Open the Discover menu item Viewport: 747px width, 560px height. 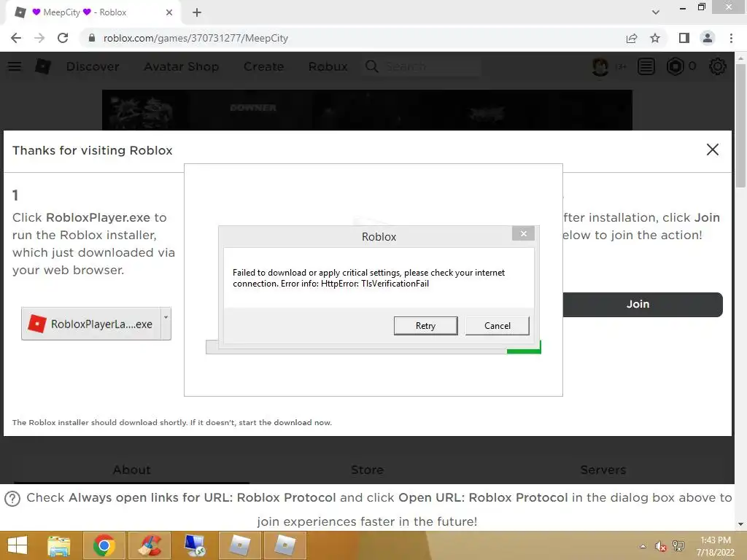tap(93, 66)
